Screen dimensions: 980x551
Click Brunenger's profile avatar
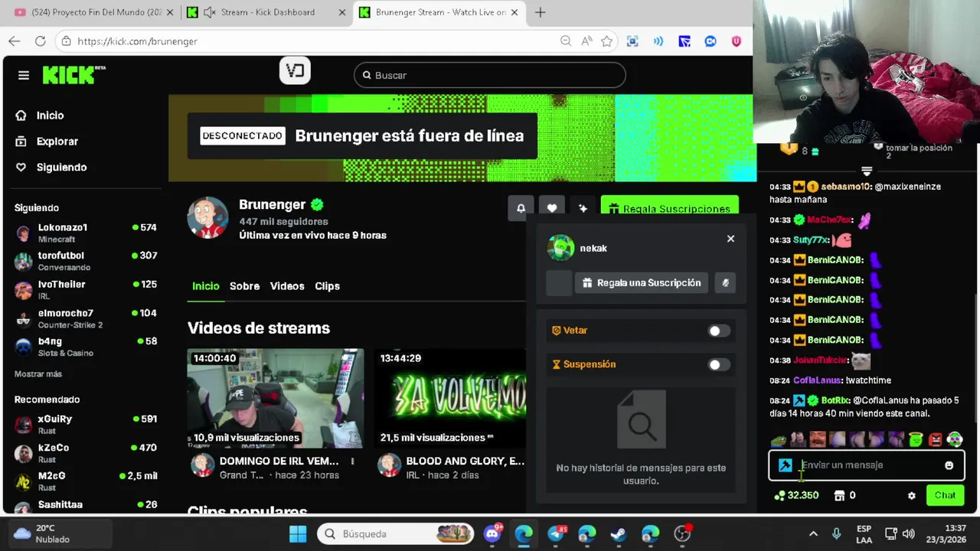point(207,218)
